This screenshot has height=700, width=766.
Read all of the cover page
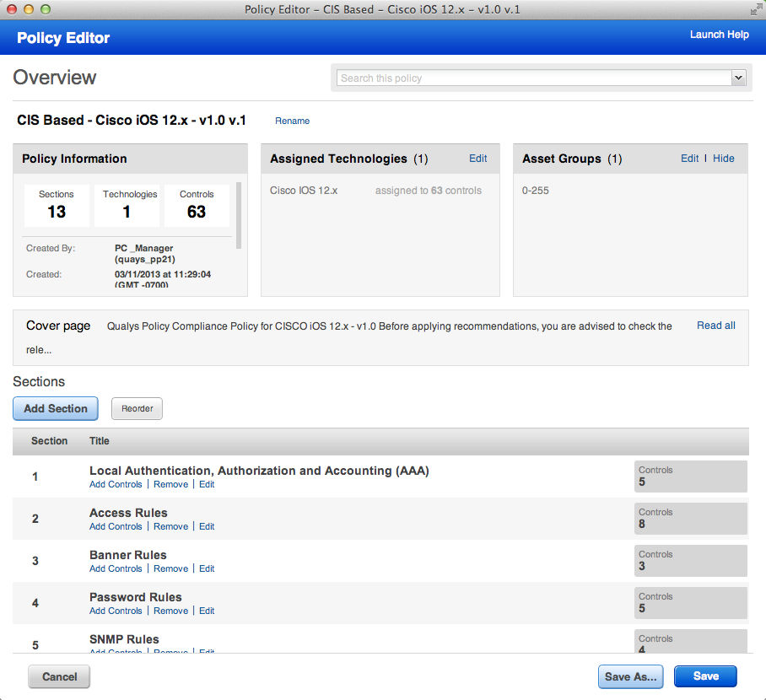pos(715,326)
